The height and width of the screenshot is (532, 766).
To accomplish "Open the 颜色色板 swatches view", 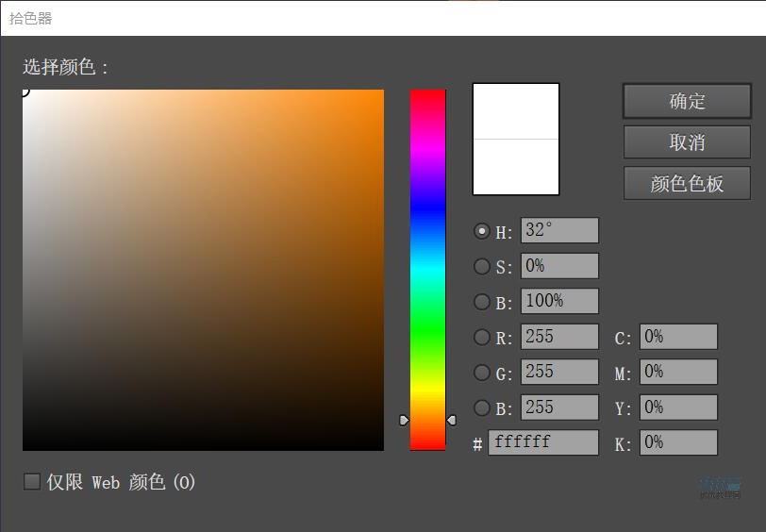I will tap(687, 183).
